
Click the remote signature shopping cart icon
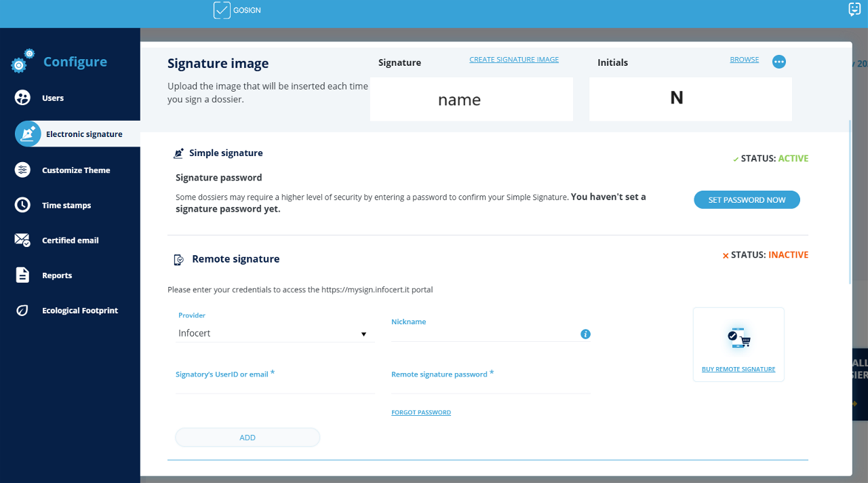coord(738,338)
